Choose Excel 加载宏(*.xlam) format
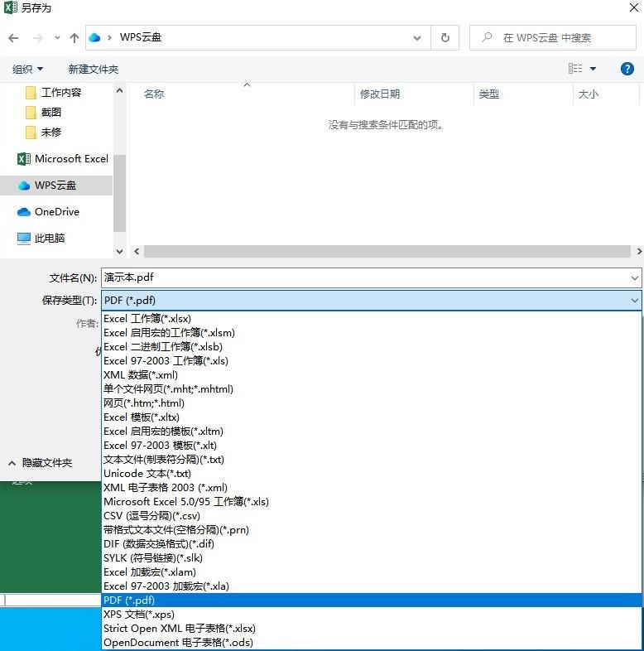644x651 pixels. tap(372, 572)
